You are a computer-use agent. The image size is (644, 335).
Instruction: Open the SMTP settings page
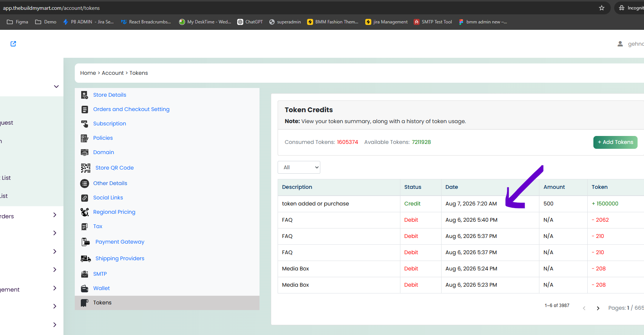(x=100, y=274)
